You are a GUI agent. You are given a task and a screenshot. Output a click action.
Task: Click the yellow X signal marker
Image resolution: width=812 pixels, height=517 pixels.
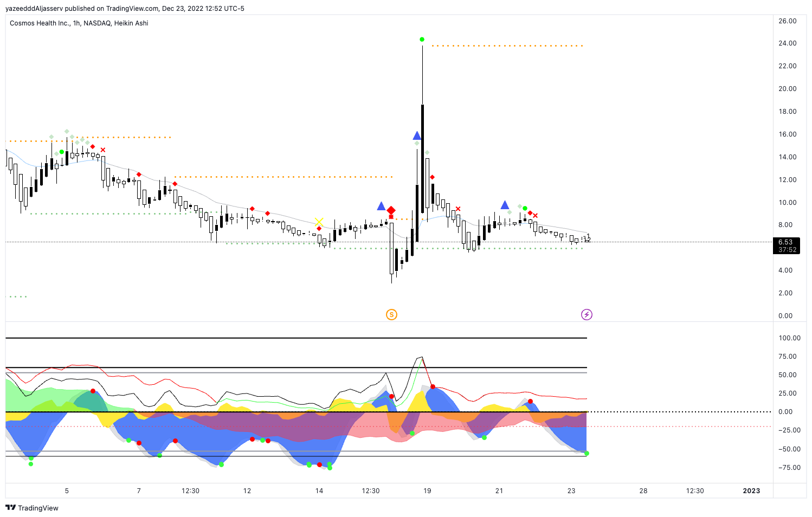(x=319, y=222)
